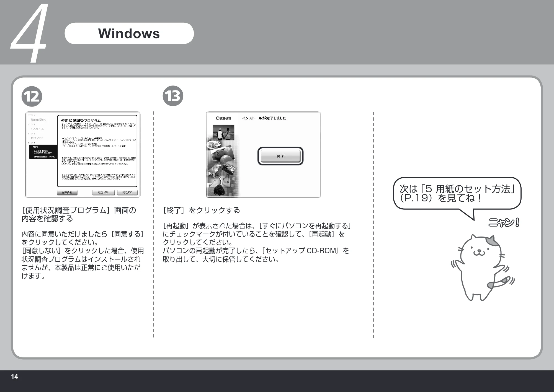Click the Canon logo in completion window

(x=223, y=118)
